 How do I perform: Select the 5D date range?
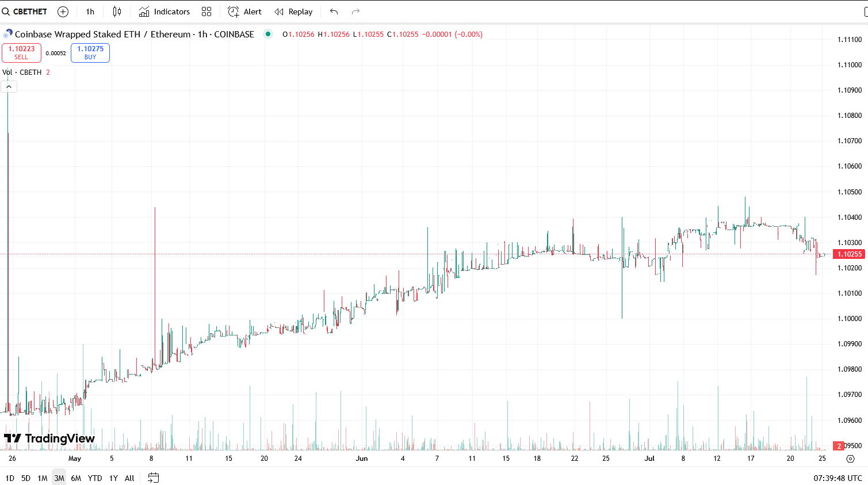point(26,478)
